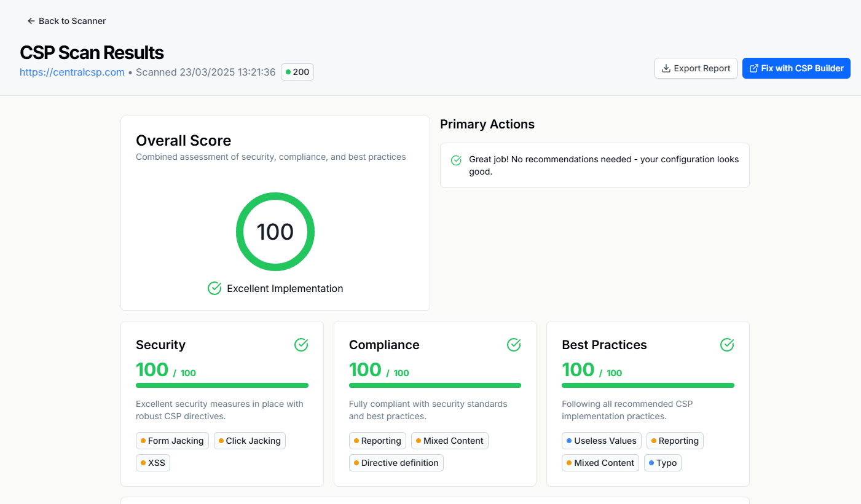Expand the Directive definition compliance tag
The image size is (861, 504).
point(396,463)
